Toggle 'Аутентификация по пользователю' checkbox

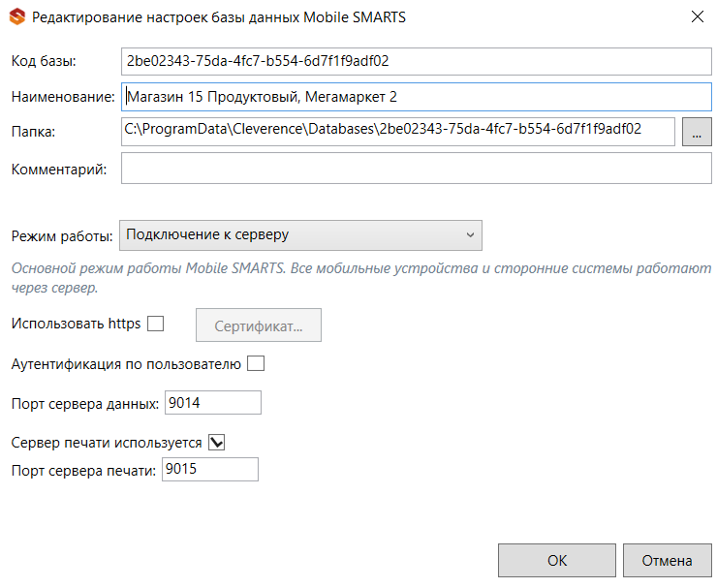pyautogui.click(x=256, y=364)
